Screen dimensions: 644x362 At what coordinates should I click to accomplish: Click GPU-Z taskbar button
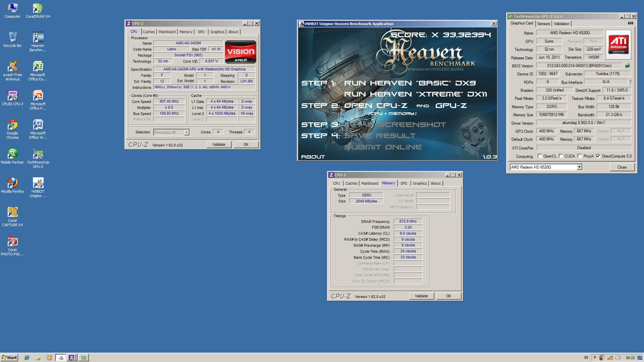coord(84,358)
